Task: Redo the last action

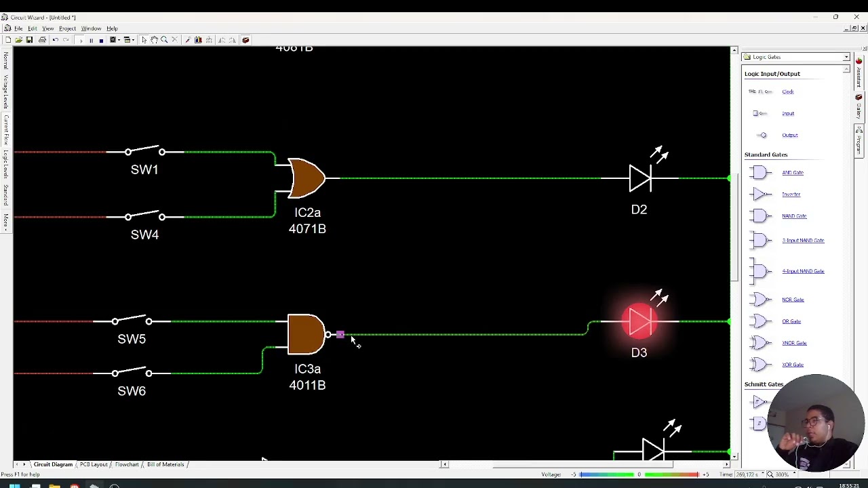Action: 66,40
